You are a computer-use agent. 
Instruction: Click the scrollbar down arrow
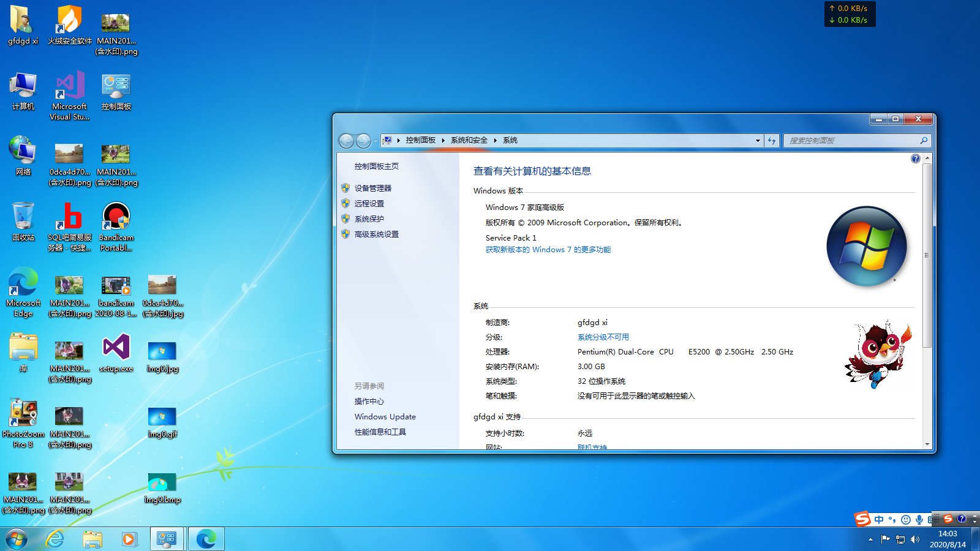(927, 444)
